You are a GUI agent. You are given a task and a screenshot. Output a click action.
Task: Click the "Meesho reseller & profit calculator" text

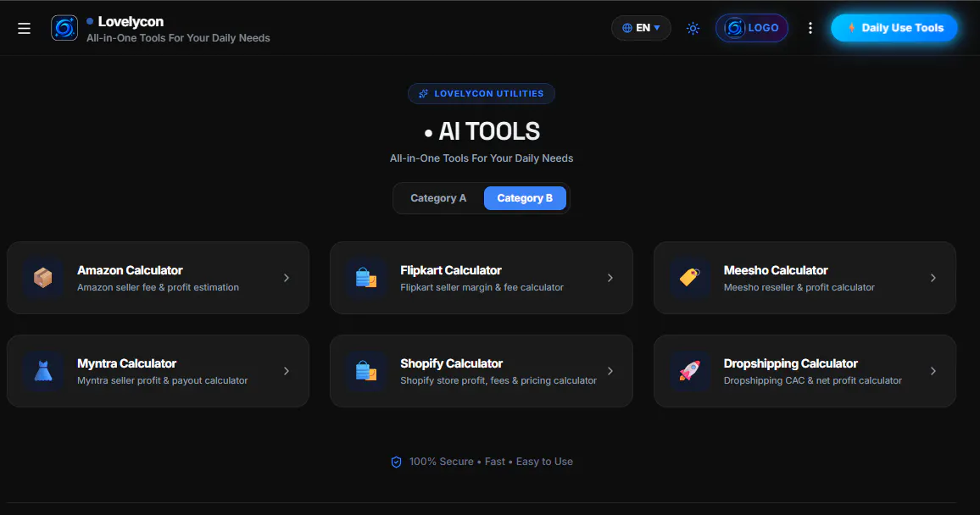coord(799,287)
